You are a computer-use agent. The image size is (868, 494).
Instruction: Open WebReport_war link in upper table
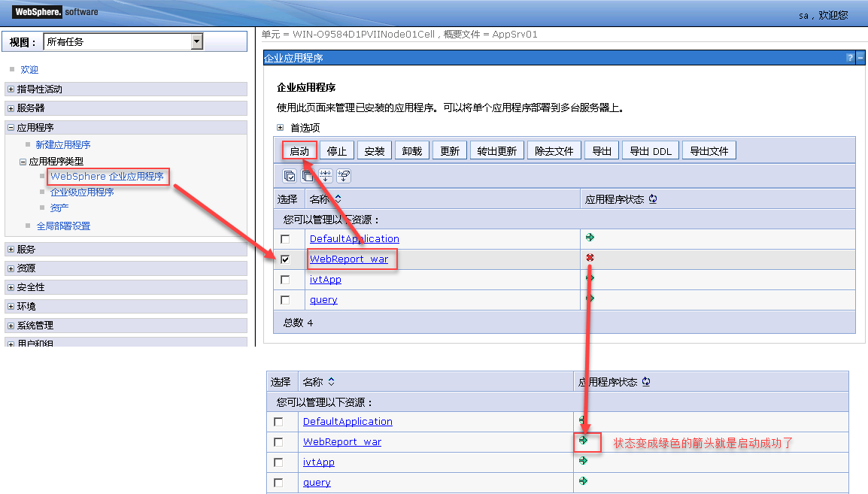pos(349,259)
